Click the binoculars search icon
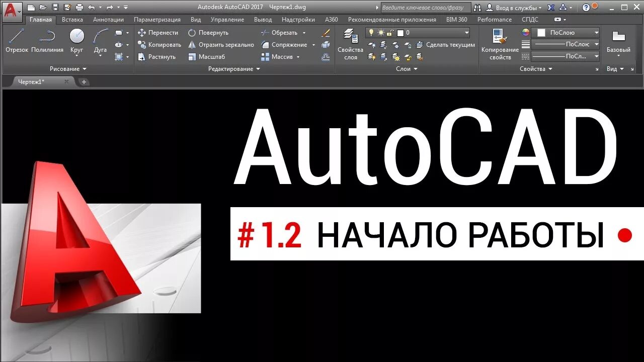 (477, 8)
